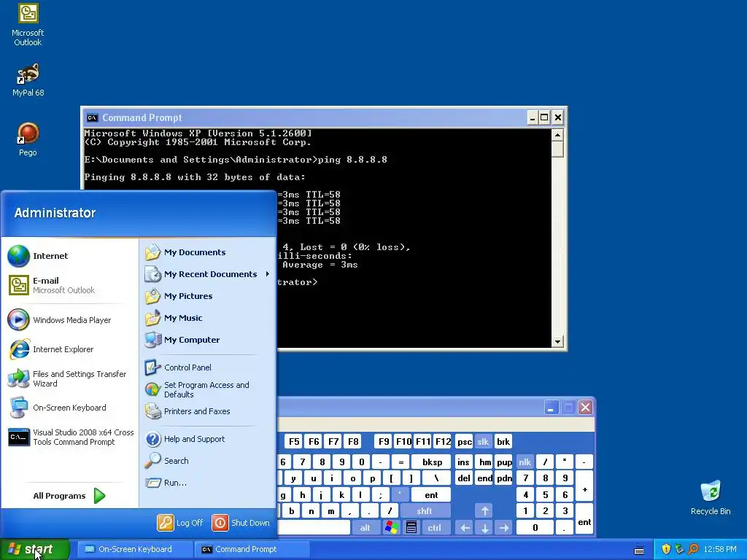Switch to On-Screen Keyboard taskbar button

[135, 549]
